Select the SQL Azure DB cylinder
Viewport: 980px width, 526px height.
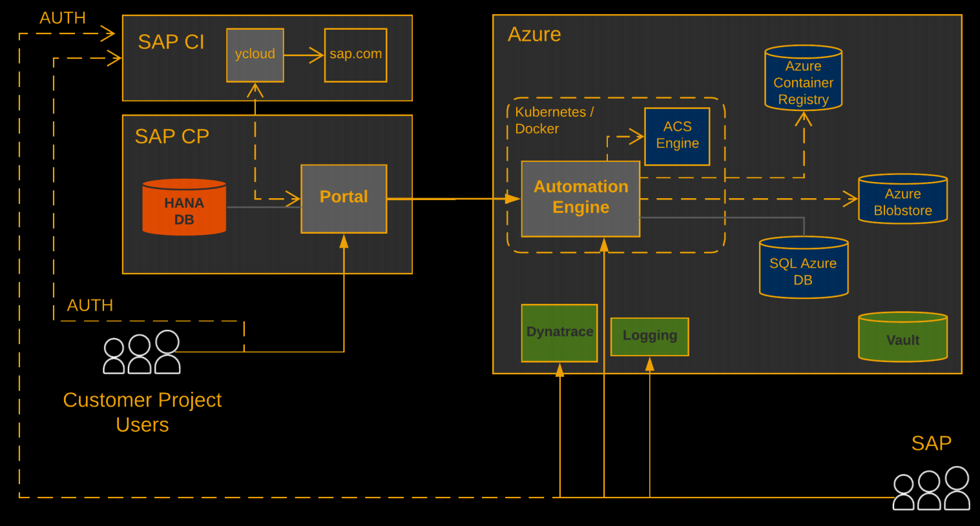click(x=803, y=267)
